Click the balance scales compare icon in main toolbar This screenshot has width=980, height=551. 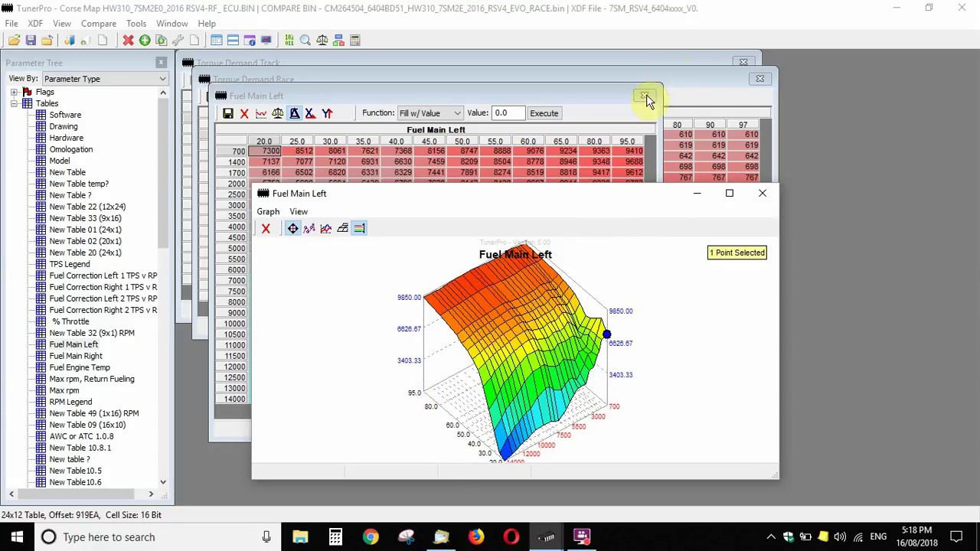(x=322, y=40)
